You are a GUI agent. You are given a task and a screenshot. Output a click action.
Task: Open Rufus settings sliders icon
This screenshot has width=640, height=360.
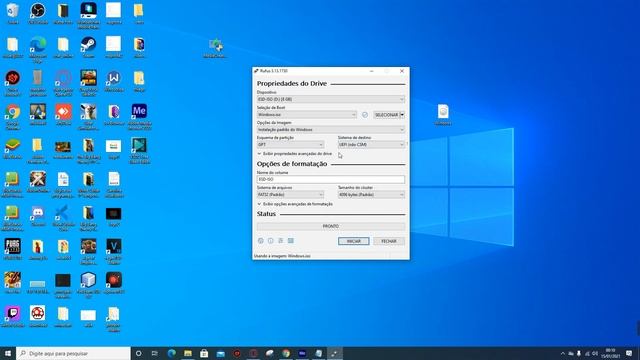click(x=281, y=241)
